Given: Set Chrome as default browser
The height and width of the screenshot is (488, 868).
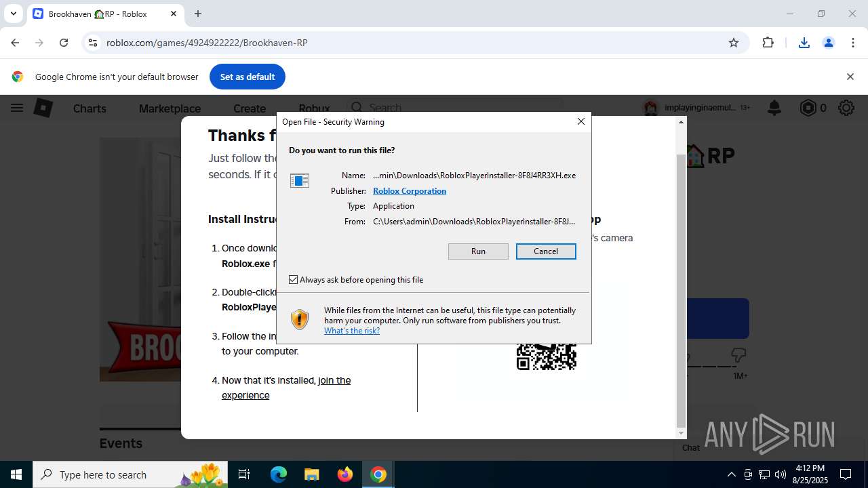Looking at the screenshot, I should tap(248, 77).
